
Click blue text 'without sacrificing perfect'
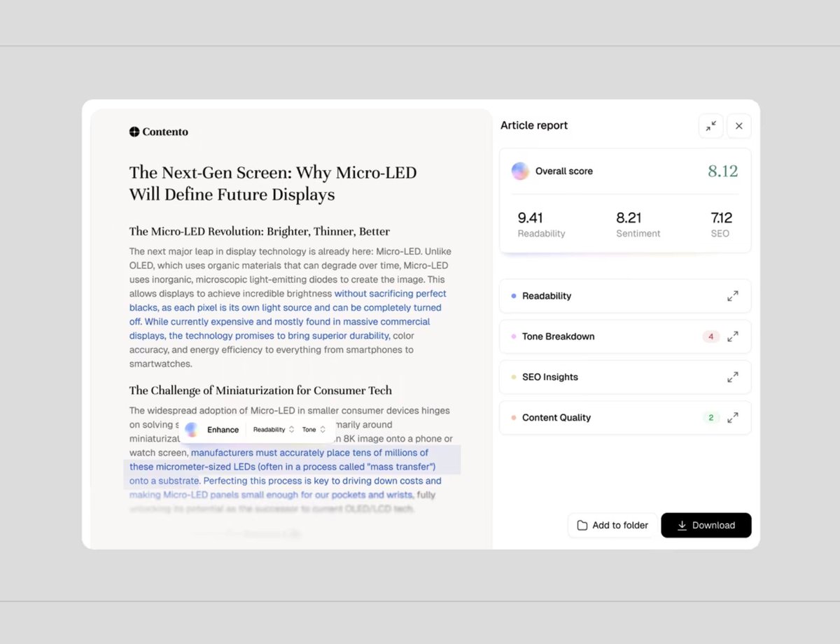(x=391, y=293)
